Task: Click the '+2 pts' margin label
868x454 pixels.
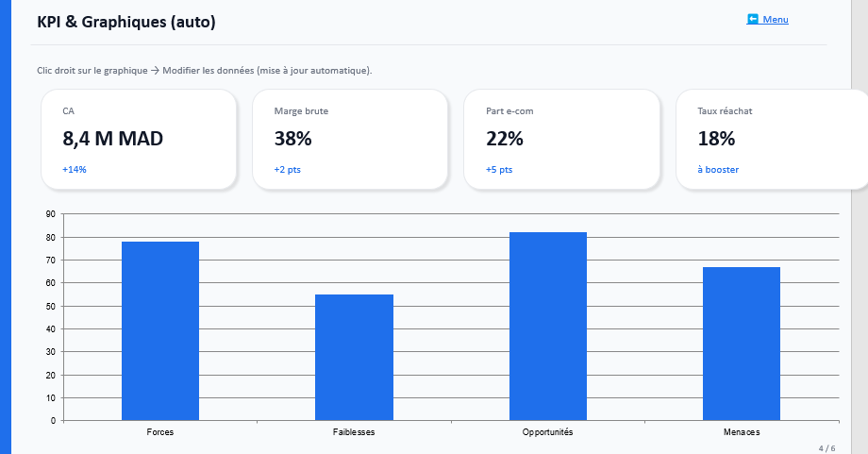Action: pyautogui.click(x=288, y=170)
